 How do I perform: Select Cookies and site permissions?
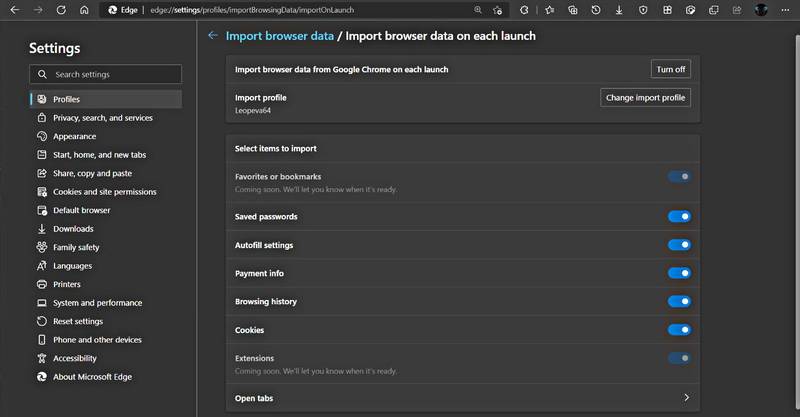click(106, 192)
